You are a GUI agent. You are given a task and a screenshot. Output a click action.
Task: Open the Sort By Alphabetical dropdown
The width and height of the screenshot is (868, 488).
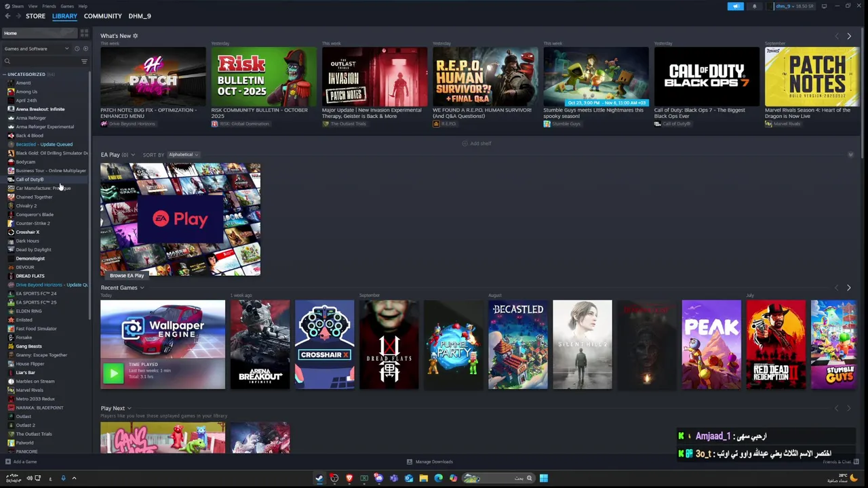point(183,155)
